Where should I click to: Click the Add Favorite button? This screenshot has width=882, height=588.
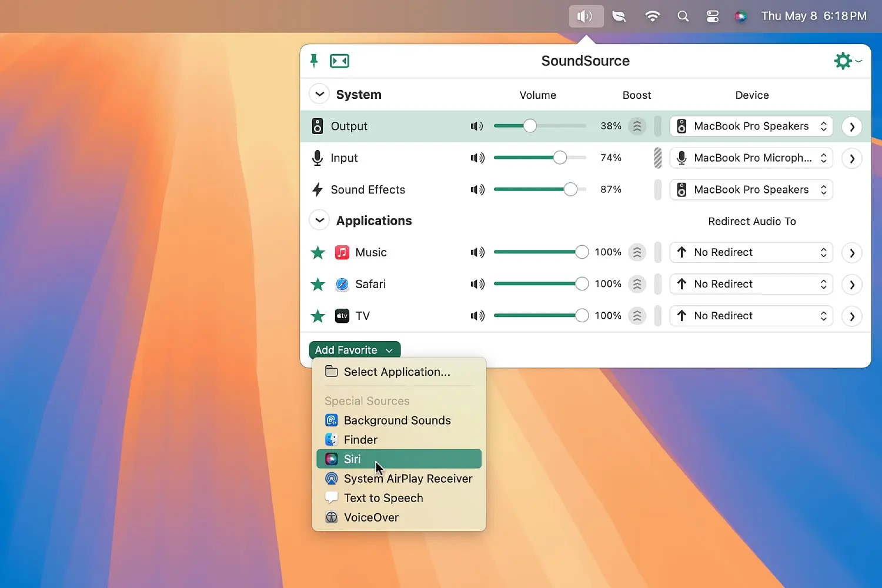tap(354, 349)
